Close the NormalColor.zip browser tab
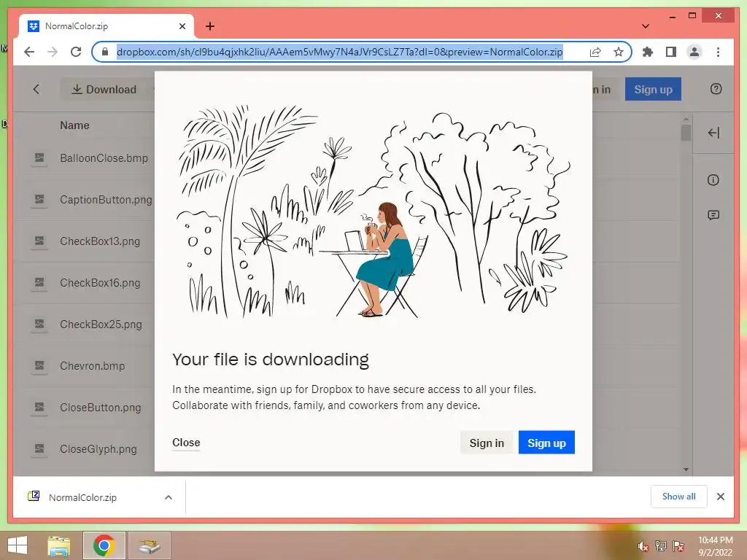 pos(182,26)
